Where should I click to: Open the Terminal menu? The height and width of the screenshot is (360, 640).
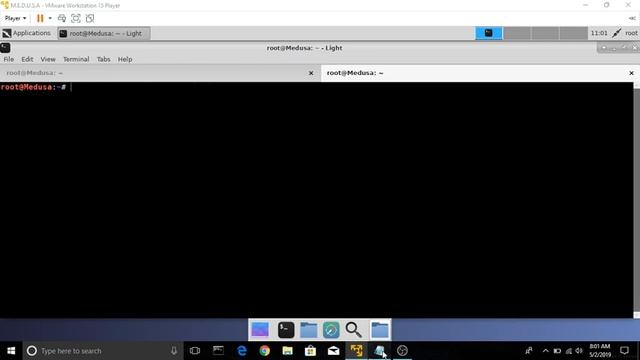pos(76,59)
